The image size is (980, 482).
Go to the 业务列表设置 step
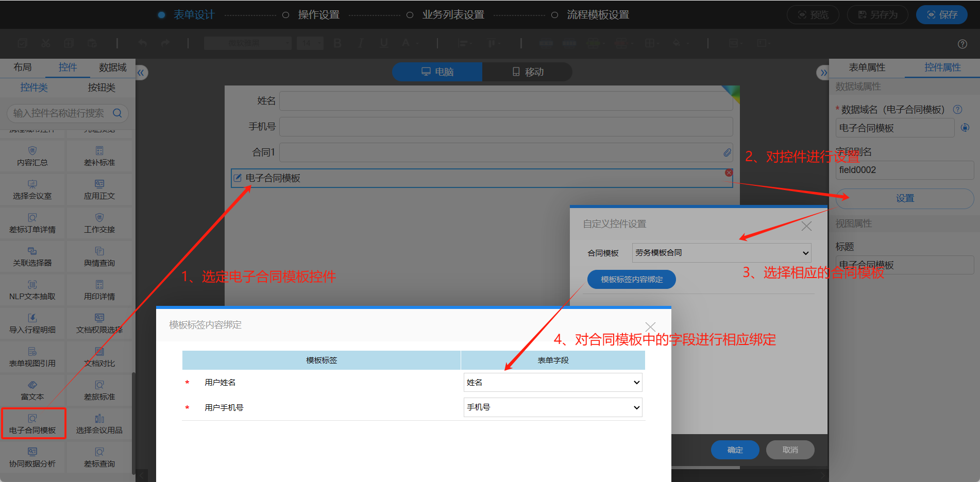pyautogui.click(x=453, y=15)
